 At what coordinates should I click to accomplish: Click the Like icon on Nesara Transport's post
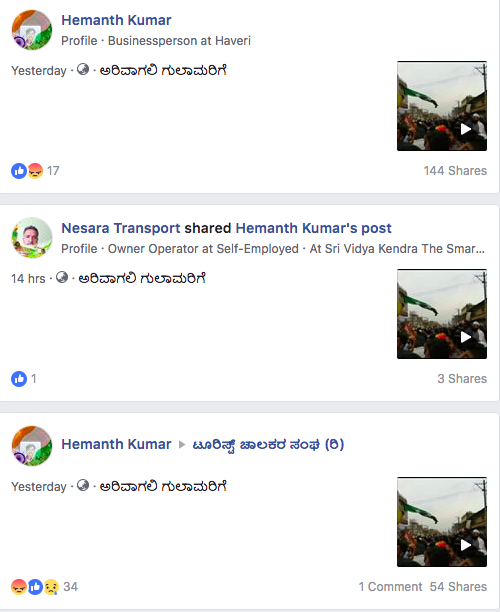[19, 379]
